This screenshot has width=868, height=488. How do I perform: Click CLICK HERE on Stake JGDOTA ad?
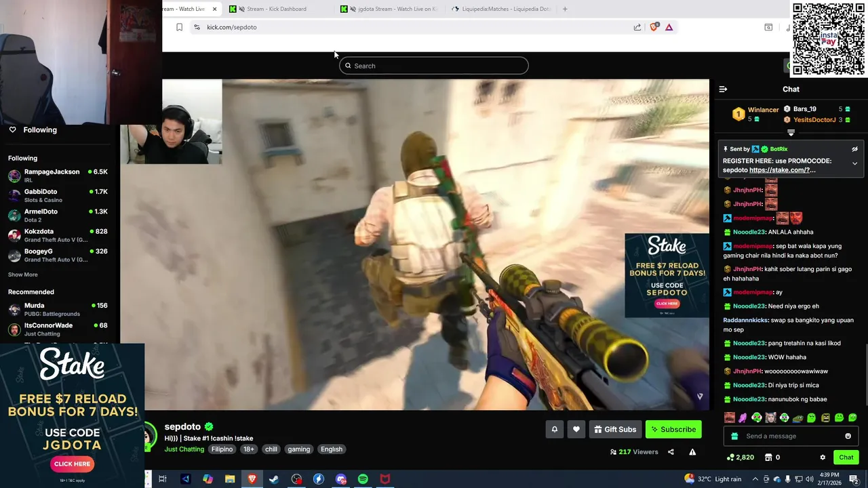pos(72,464)
